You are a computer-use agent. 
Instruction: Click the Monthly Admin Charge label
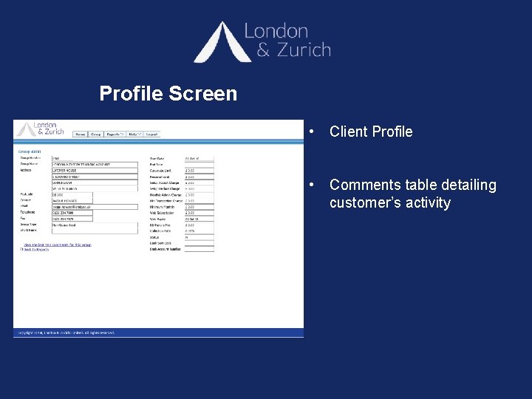pyautogui.click(x=166, y=195)
